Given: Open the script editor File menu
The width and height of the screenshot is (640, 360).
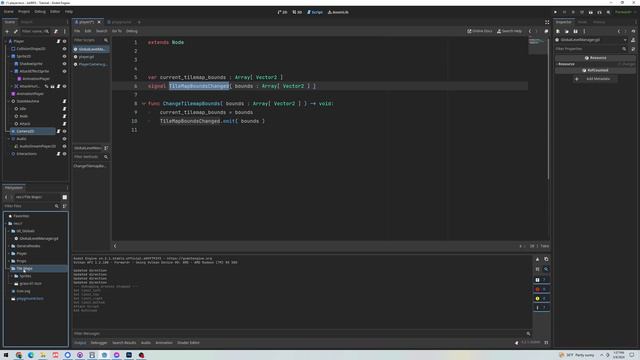Looking at the screenshot, I should pos(77,31).
